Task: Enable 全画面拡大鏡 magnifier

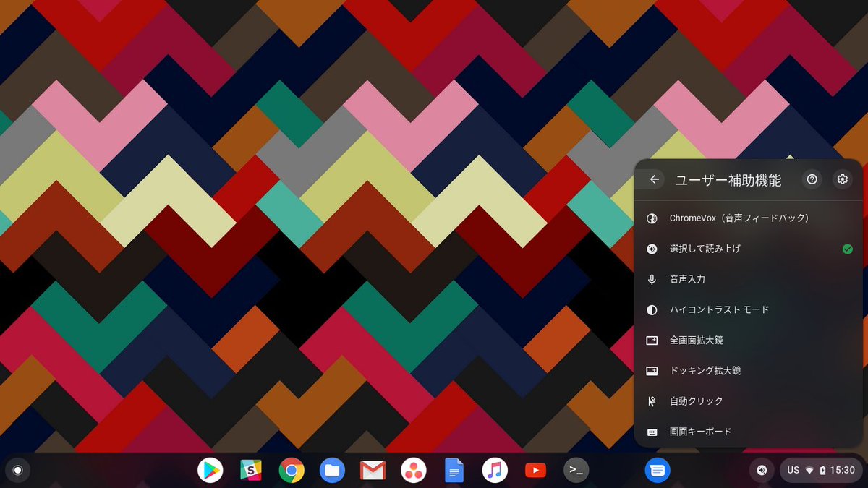Action: point(749,340)
